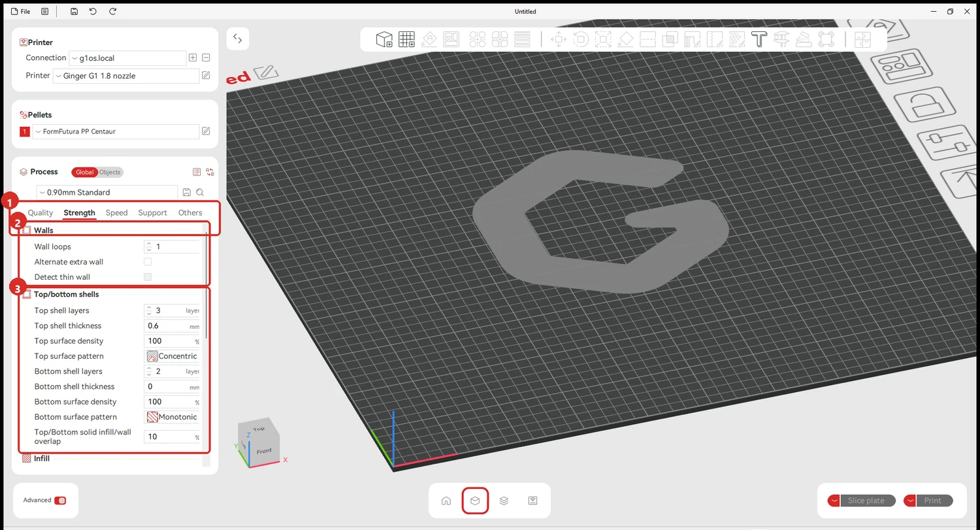
Task: Select the Support painting tool
Action: [692, 39]
